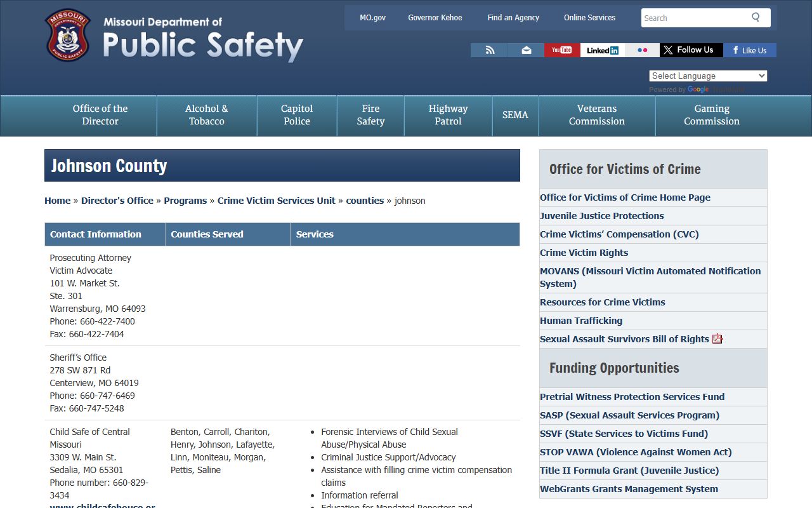This screenshot has height=508, width=812.
Task: Click the Child Safe of Central Missouri entry
Action: point(90,438)
